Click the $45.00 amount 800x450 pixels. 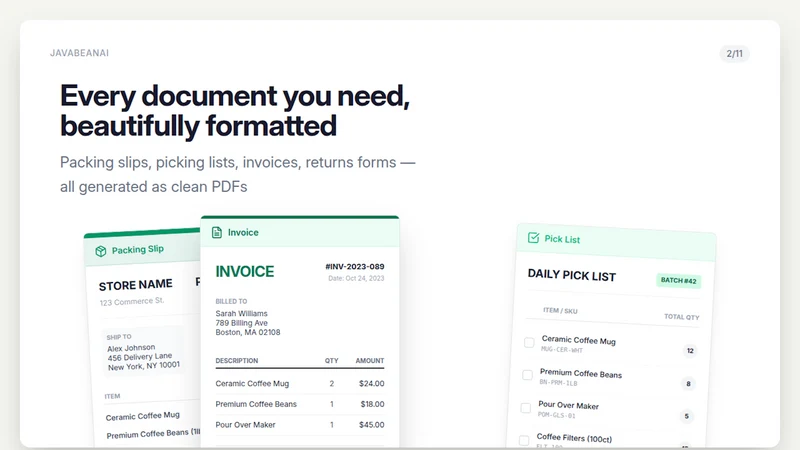coord(372,424)
